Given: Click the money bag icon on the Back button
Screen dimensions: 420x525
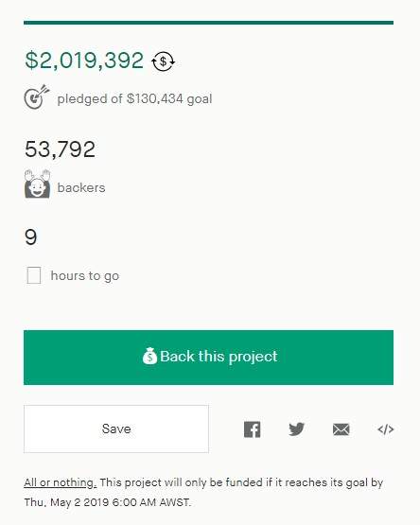Looking at the screenshot, I should click(149, 356).
